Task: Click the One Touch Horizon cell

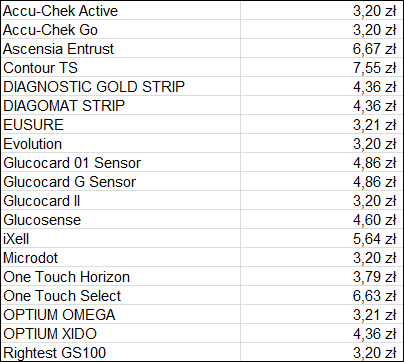Action: coord(121,277)
